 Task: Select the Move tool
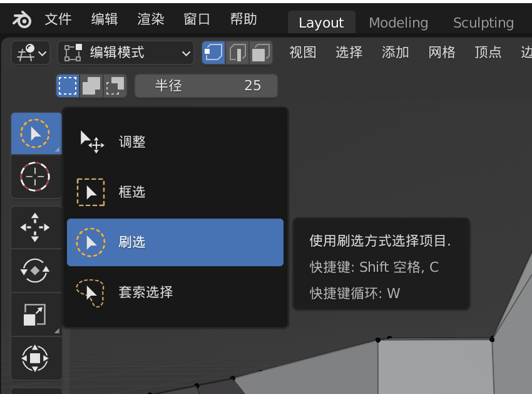tap(36, 227)
